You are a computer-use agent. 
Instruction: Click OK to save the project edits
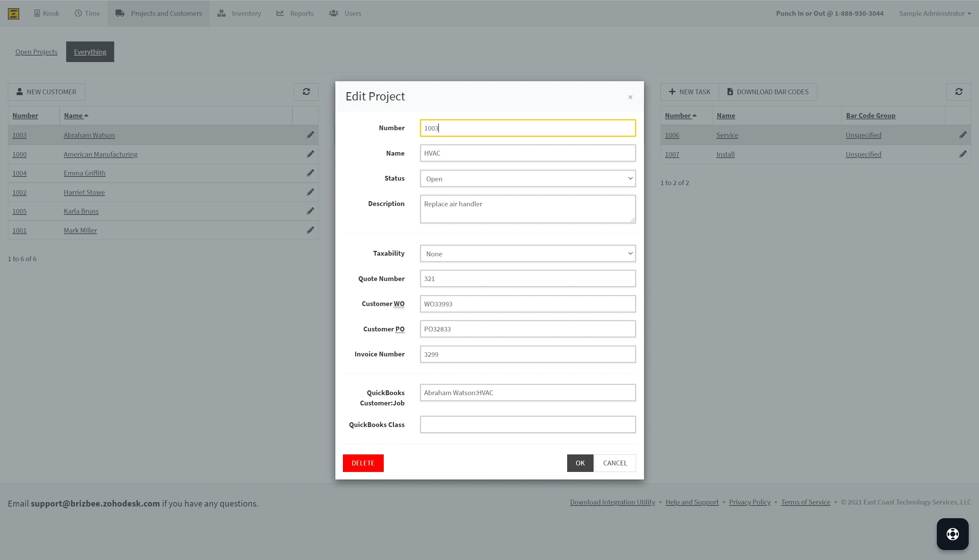(x=580, y=463)
